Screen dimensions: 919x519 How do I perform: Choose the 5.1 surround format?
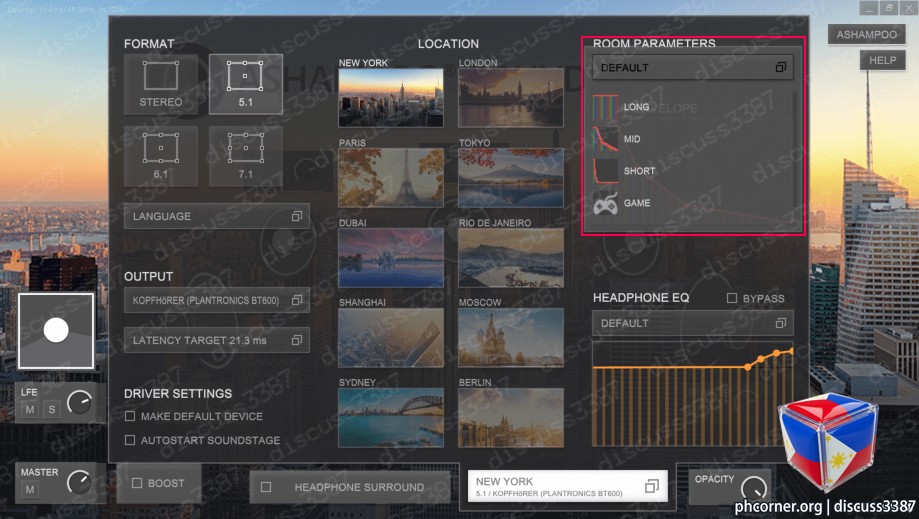[246, 84]
